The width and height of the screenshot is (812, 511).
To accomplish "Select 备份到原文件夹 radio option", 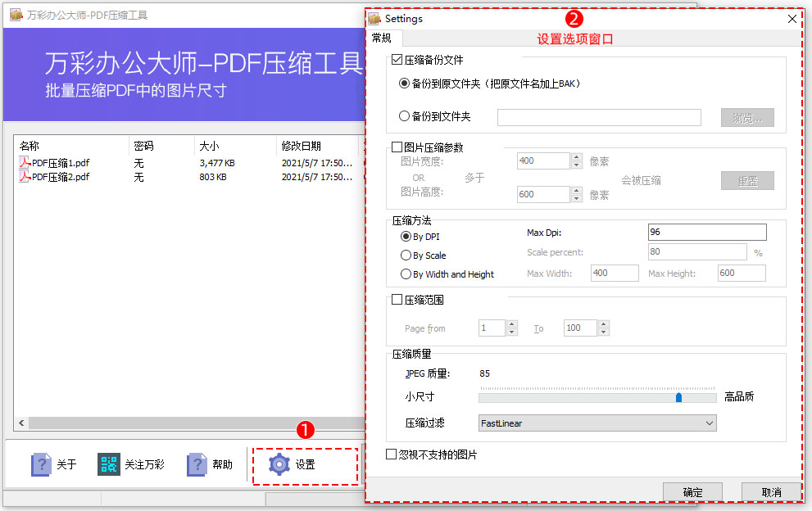I will click(x=405, y=84).
